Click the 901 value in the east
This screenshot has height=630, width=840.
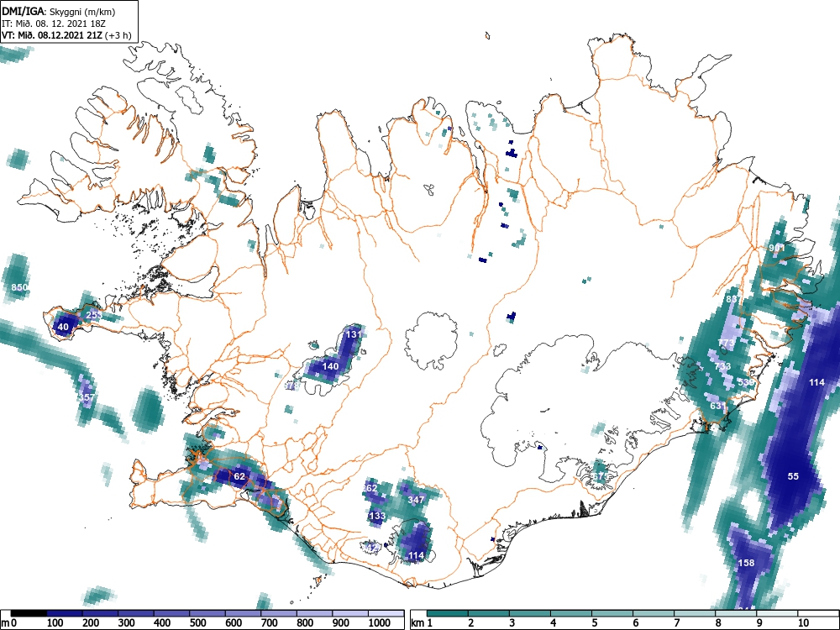coord(777,248)
